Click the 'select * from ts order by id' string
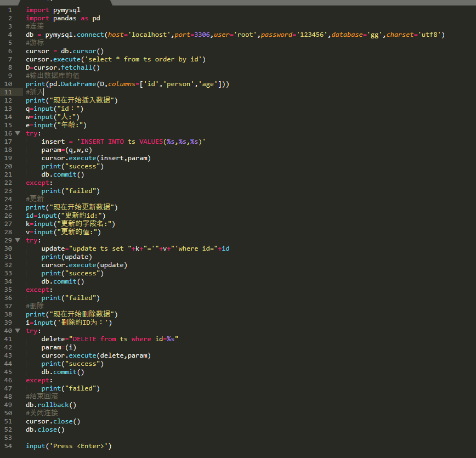476x458 pixels. click(x=143, y=59)
